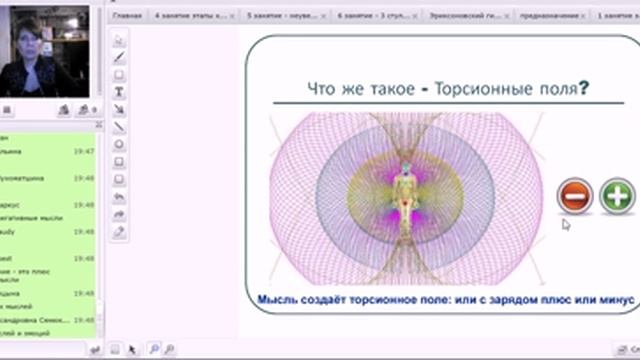
Task: Click the zoom-out magnifier icon
Action: click(169, 349)
